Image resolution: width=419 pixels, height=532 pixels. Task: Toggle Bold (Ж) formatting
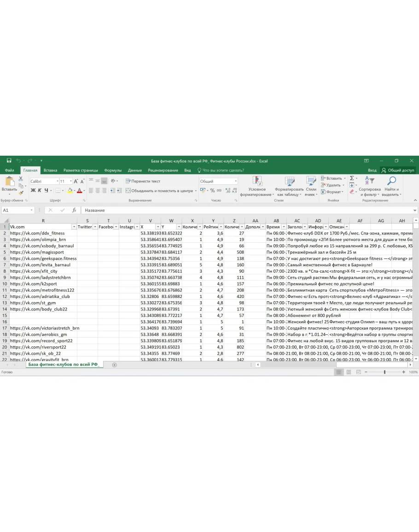coord(33,190)
